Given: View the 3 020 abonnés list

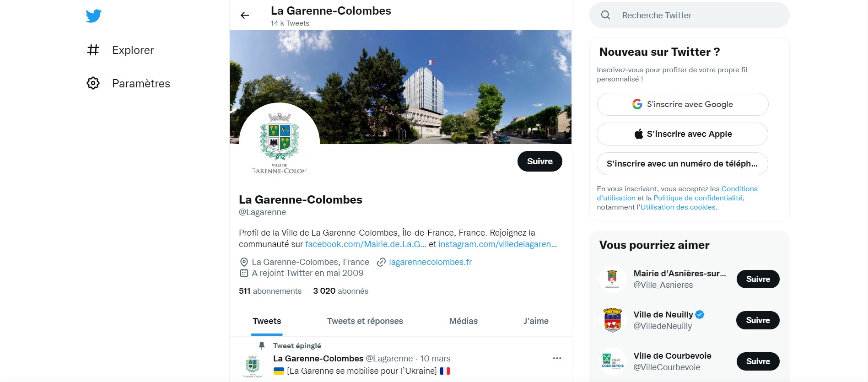Looking at the screenshot, I should click(x=340, y=291).
